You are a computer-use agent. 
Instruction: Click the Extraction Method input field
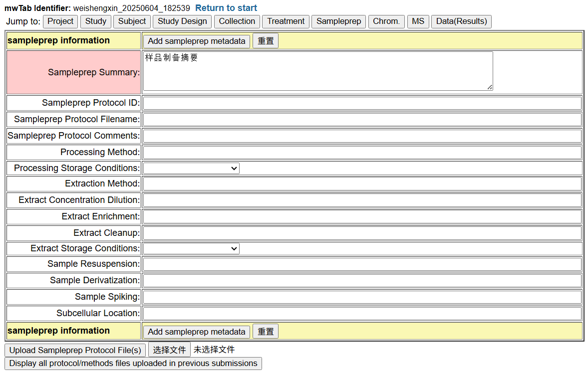pos(362,184)
